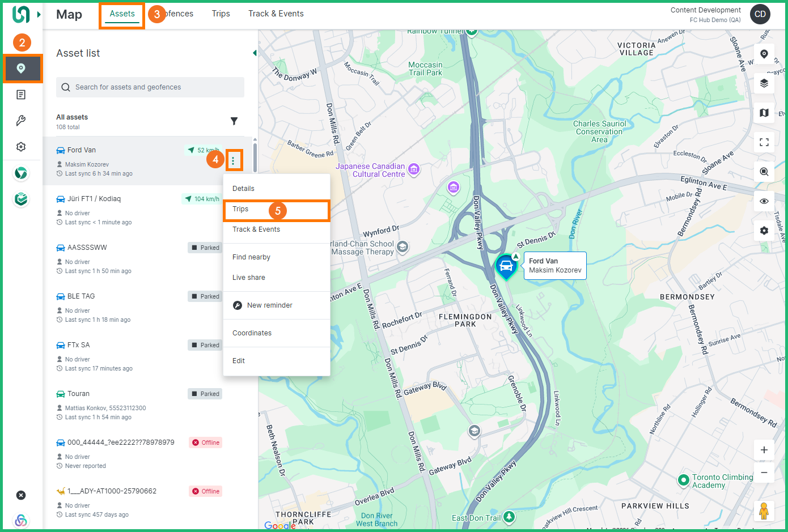788x532 pixels.
Task: Choose Live share in the context menu
Action: point(249,278)
